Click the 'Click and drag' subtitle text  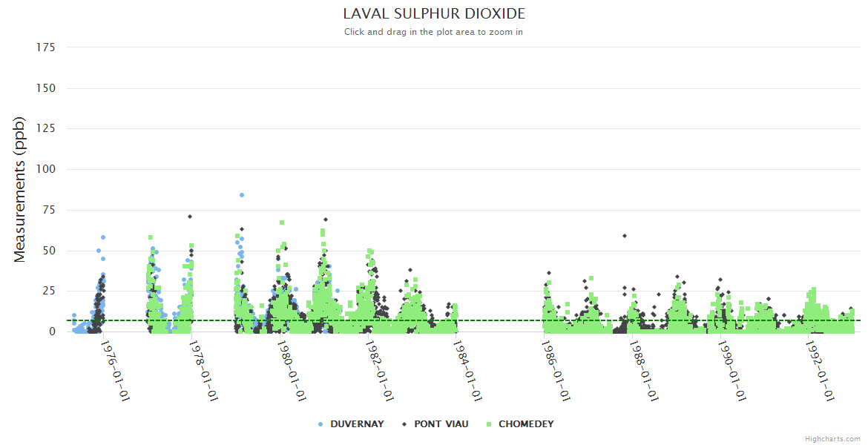(434, 32)
